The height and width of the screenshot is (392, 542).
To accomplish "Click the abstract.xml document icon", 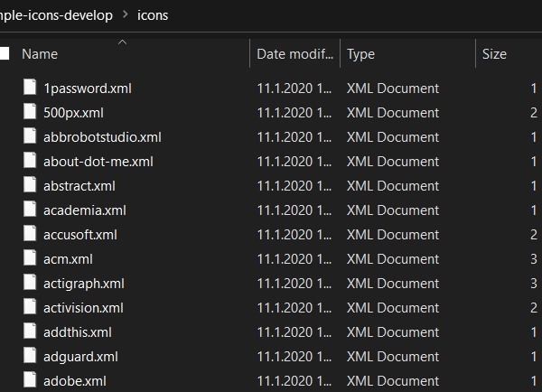I will (x=30, y=184).
